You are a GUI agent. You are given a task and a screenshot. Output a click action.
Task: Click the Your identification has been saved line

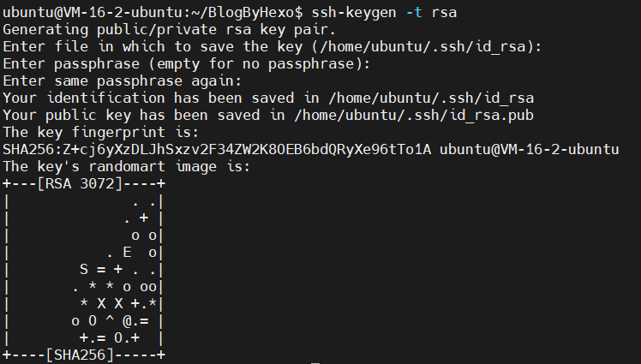(268, 98)
